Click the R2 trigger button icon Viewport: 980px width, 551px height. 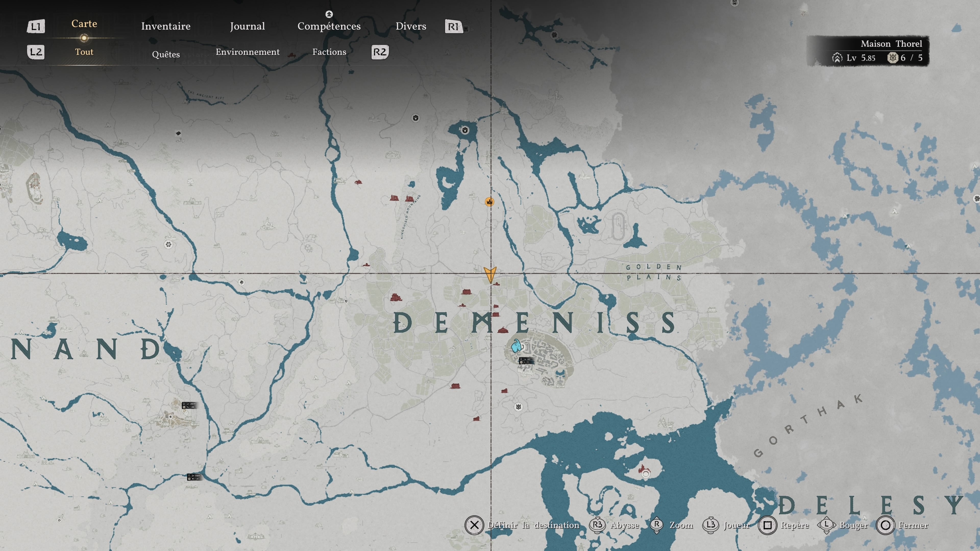[x=380, y=52]
